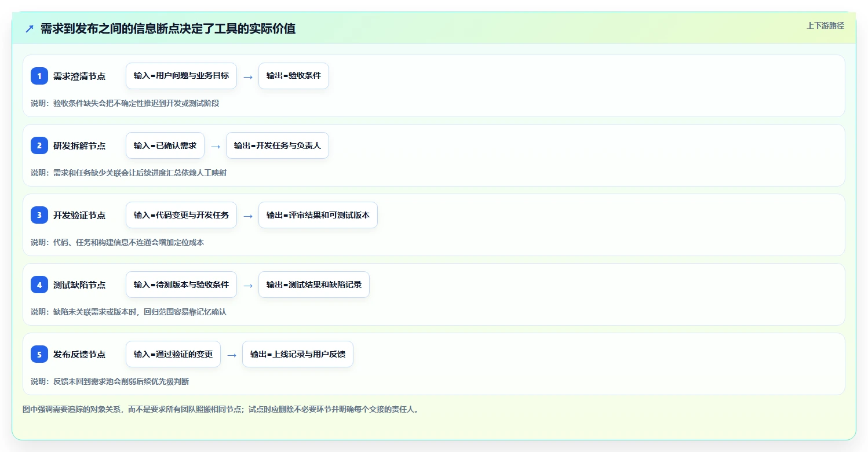868x452 pixels.
Task: Click the 输出=上线记录与用户反馈 box
Action: [x=298, y=354]
